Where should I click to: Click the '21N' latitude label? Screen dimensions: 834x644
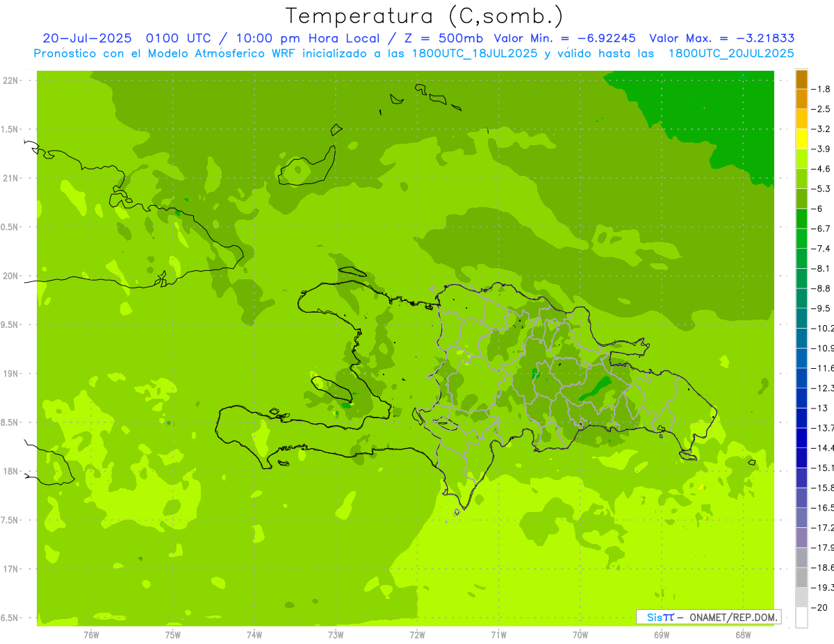pyautogui.click(x=11, y=178)
